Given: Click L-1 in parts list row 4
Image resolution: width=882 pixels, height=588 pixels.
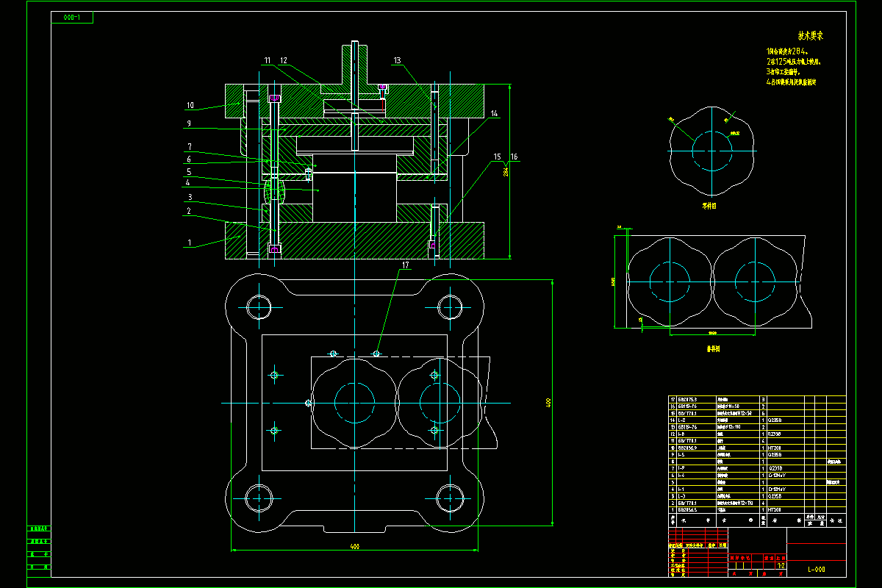Looking at the screenshot, I should click(x=681, y=490).
